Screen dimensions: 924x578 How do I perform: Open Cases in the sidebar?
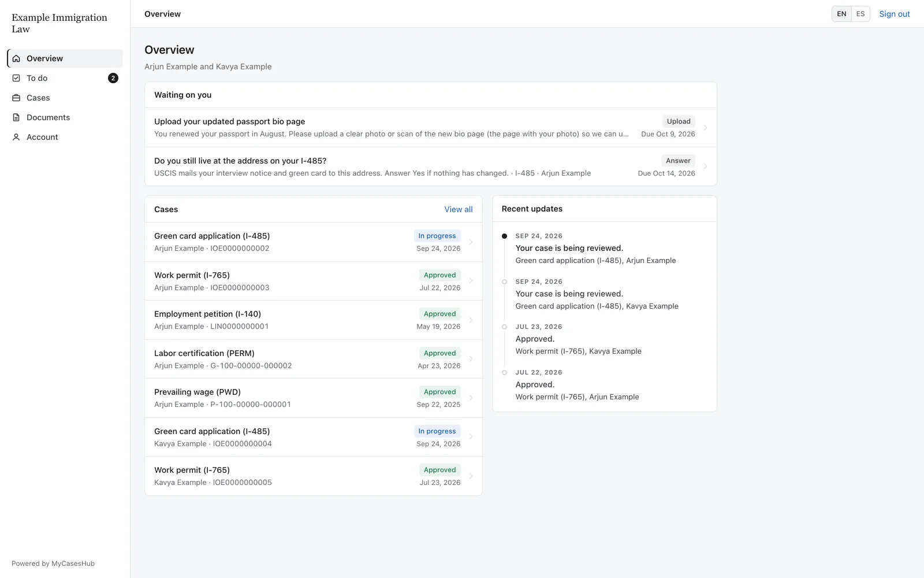tap(65, 98)
